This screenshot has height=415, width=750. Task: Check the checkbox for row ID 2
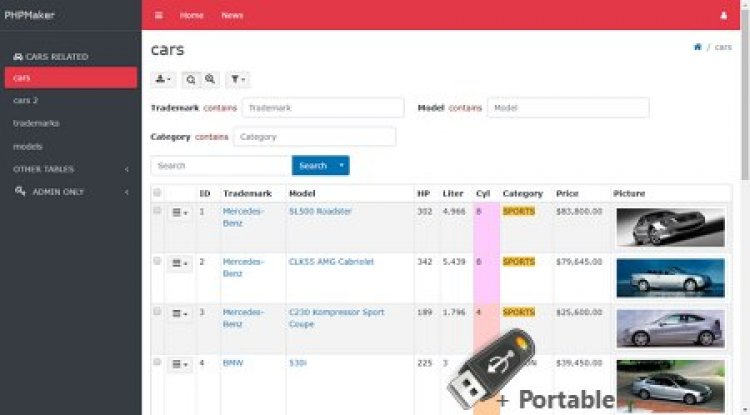tap(157, 261)
